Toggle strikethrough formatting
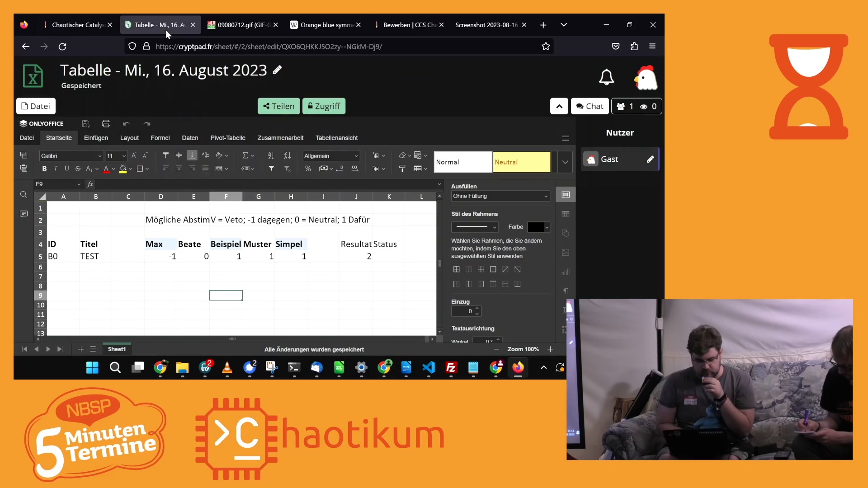 point(78,169)
